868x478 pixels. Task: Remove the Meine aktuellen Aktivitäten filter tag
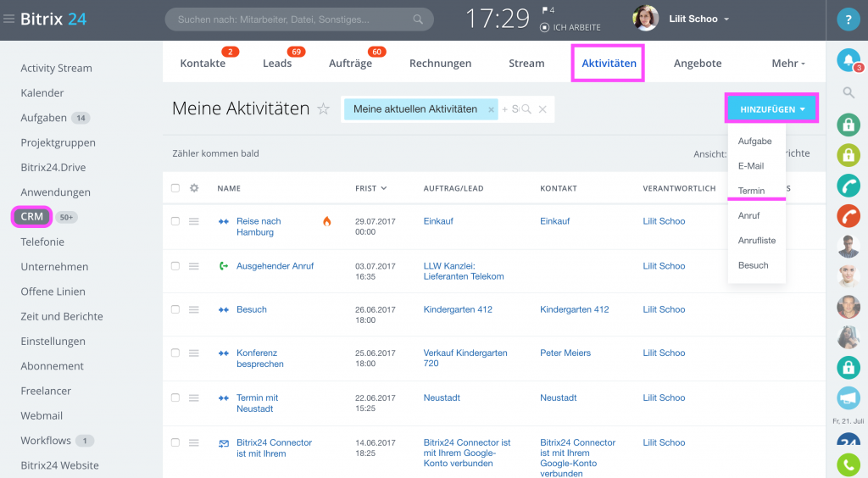(491, 109)
